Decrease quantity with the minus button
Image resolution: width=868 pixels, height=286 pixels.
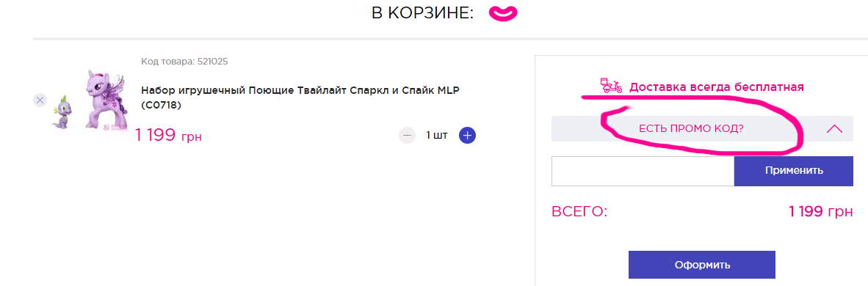407,135
